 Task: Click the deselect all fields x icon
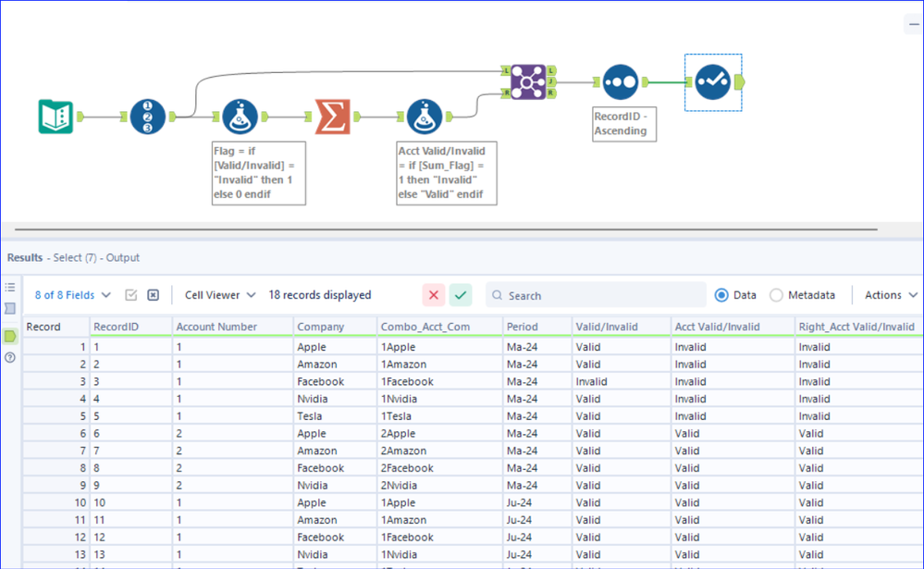(x=154, y=295)
